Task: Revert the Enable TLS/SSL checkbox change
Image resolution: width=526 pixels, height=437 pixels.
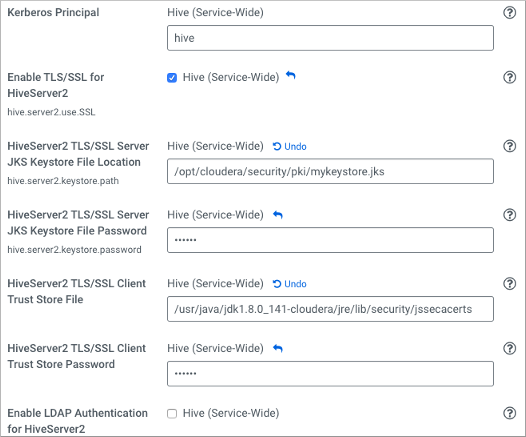Action: point(291,76)
